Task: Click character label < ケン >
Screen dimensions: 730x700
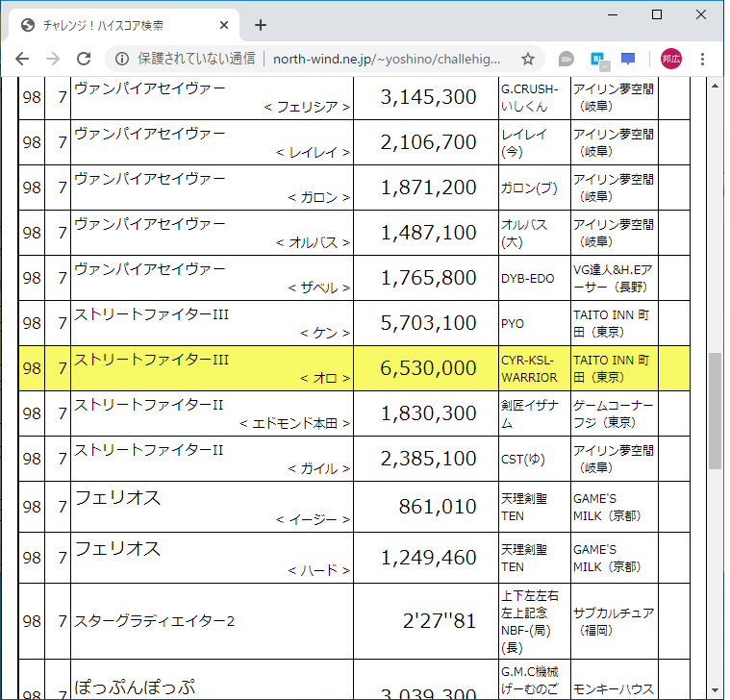Action: (325, 333)
